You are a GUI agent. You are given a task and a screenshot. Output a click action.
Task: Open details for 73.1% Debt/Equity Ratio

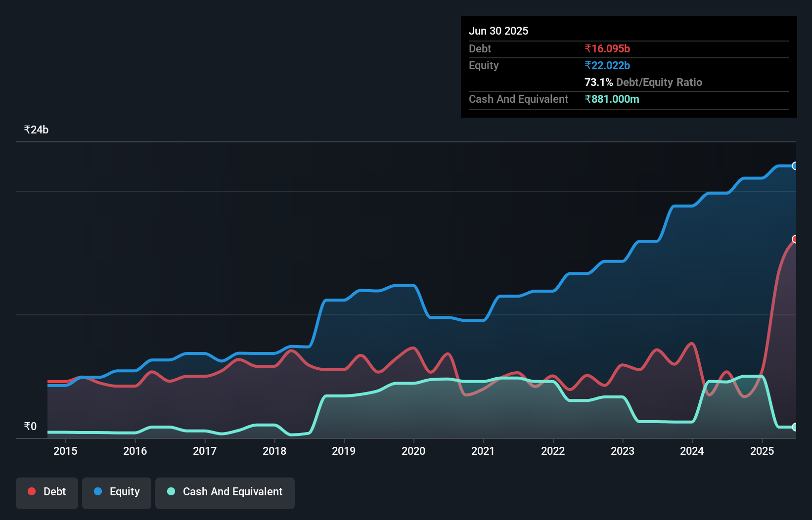click(x=643, y=83)
